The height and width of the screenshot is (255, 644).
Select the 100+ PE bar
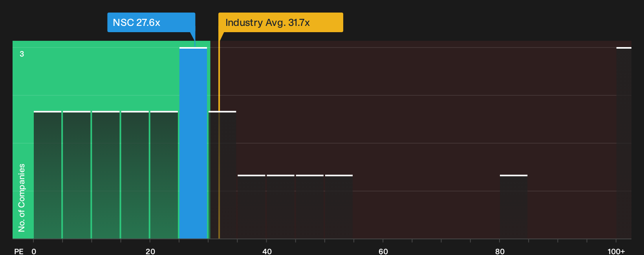(624, 143)
